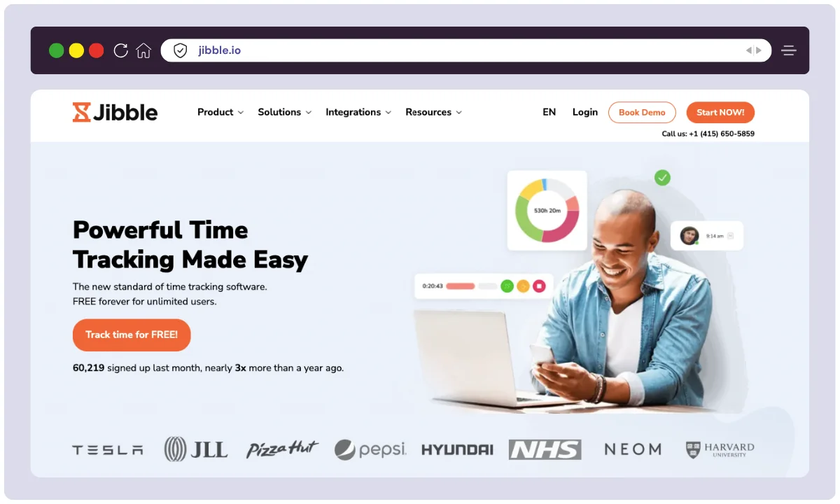Click the Login link
The image size is (840, 504).
tap(585, 112)
